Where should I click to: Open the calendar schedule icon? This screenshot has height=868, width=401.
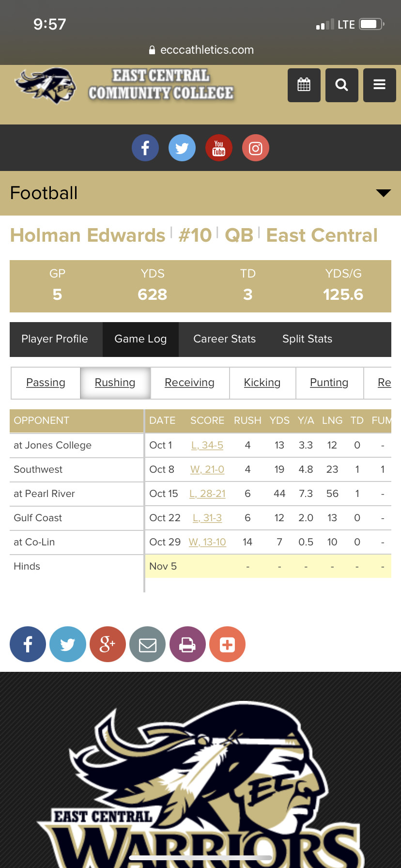click(x=304, y=85)
